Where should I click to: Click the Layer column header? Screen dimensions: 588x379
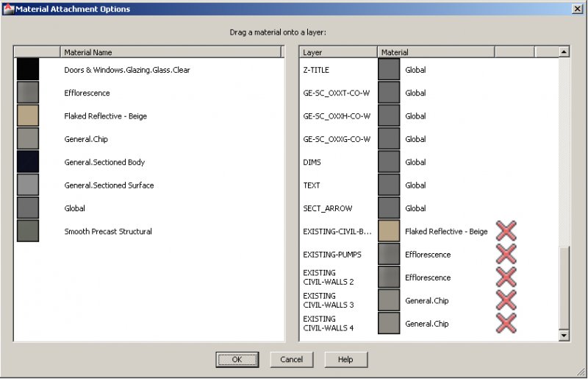click(x=338, y=52)
